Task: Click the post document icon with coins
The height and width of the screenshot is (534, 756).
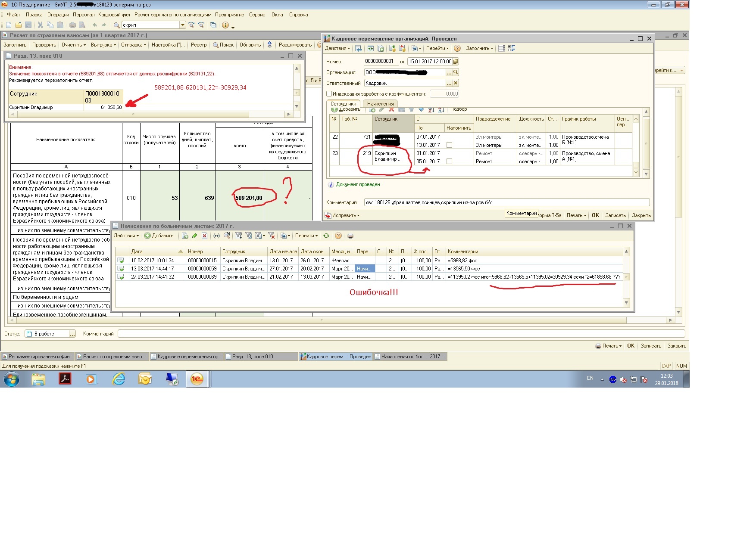Action: [392, 48]
